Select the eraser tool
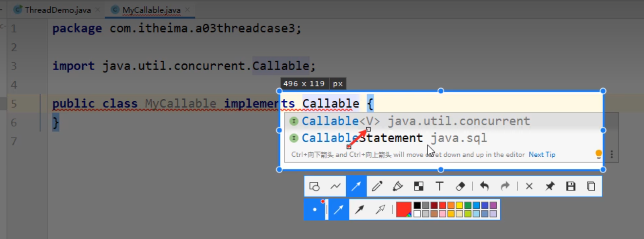This screenshot has height=239, width=644. [460, 186]
